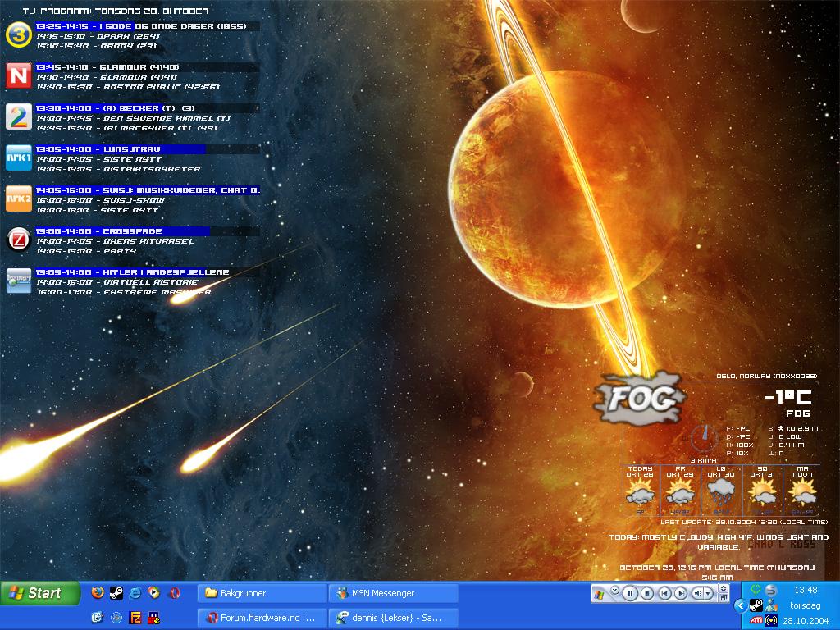The image size is (840, 630).
Task: Open the media player quick access menu chevron
Action: click(x=615, y=591)
